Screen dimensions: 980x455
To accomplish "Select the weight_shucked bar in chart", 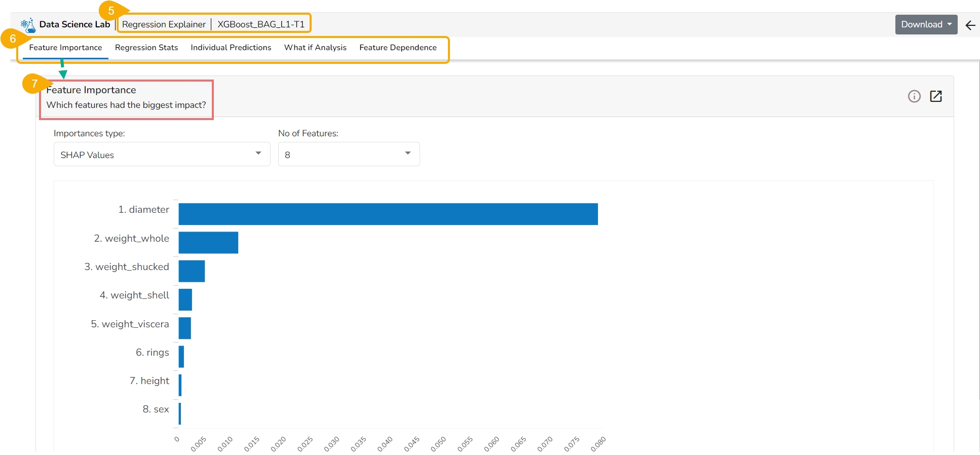I will tap(192, 271).
